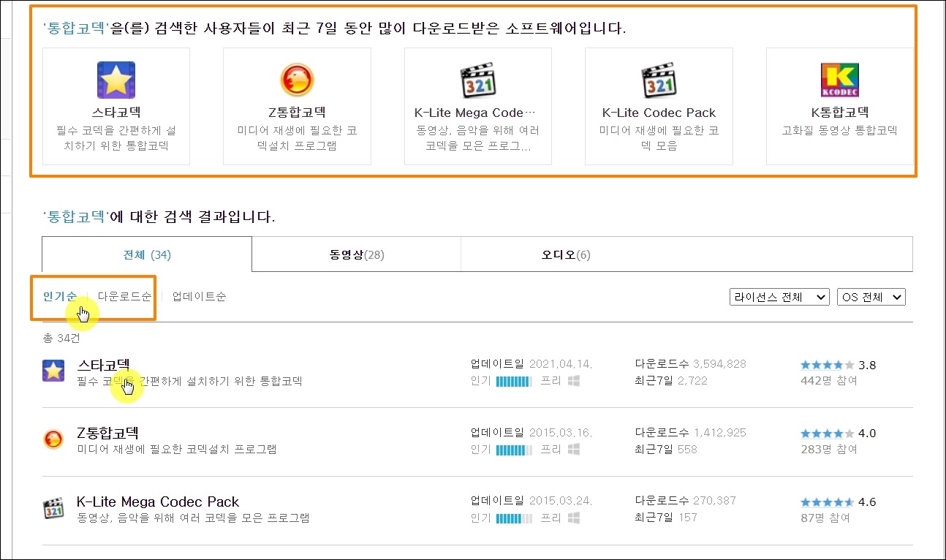Click star rating icons for Z통합코덱
946x560 pixels.
[827, 433]
